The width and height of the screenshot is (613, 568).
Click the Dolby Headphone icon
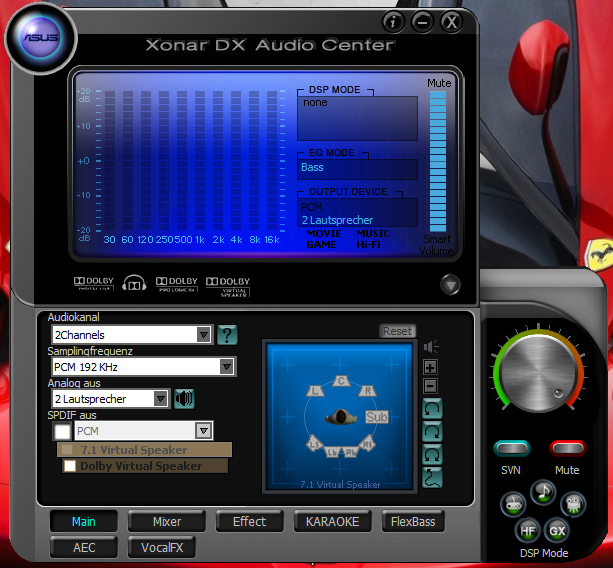click(134, 283)
